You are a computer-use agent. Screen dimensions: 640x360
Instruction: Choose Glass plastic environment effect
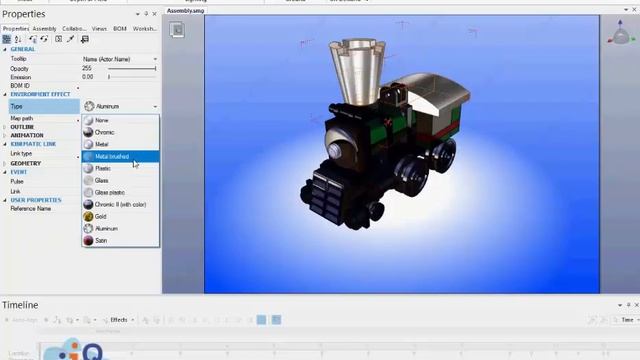click(x=120, y=192)
